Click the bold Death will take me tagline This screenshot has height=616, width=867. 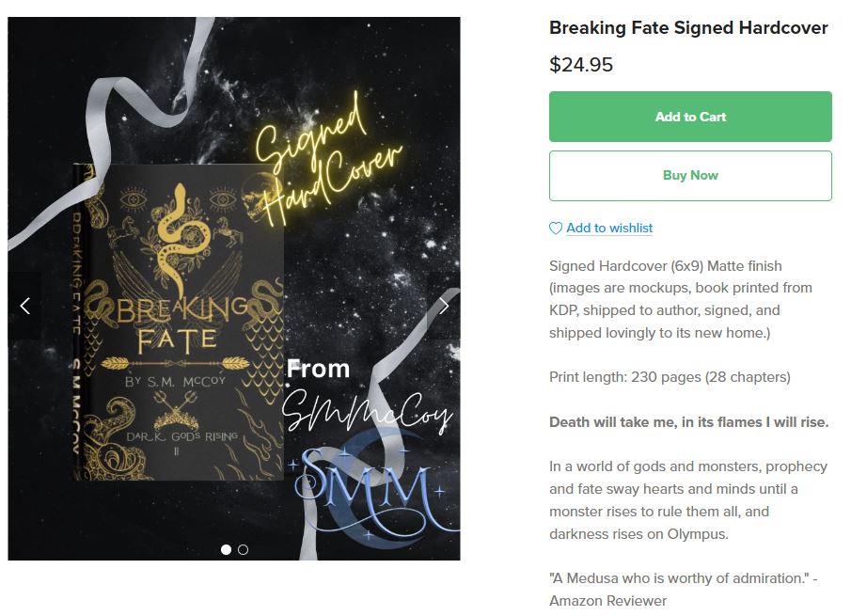pos(689,422)
